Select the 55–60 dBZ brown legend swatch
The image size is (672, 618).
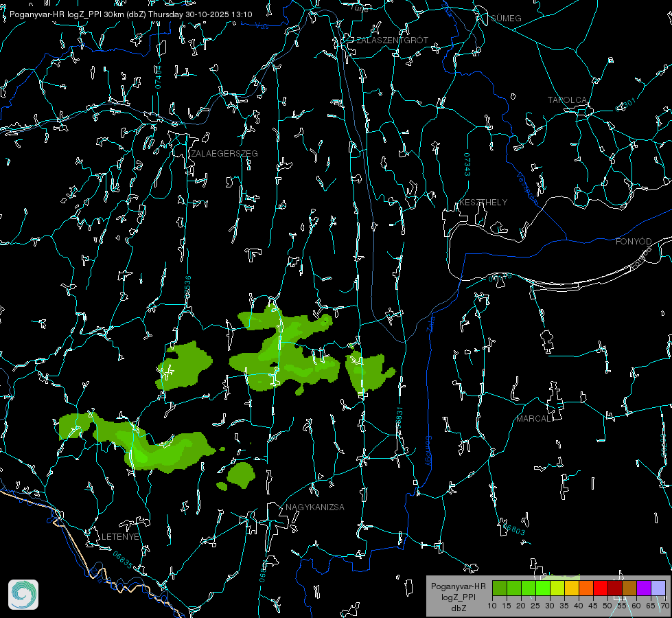point(629,588)
